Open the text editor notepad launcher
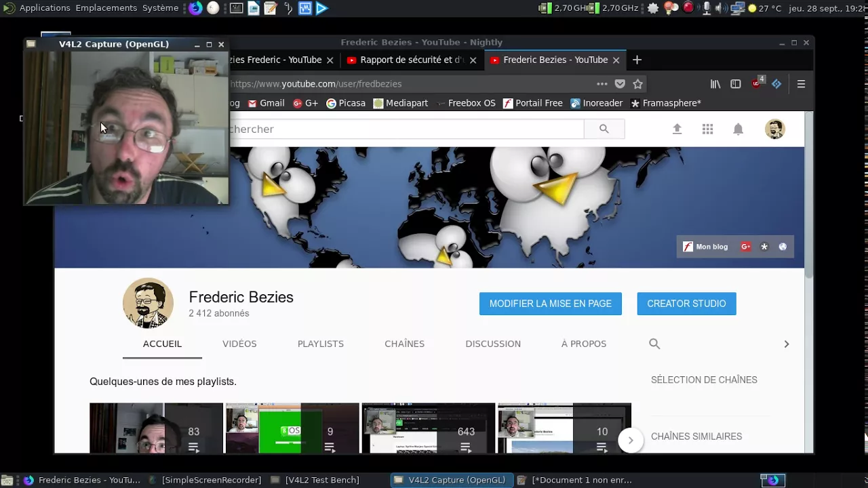Image resolution: width=868 pixels, height=488 pixels. [x=270, y=8]
